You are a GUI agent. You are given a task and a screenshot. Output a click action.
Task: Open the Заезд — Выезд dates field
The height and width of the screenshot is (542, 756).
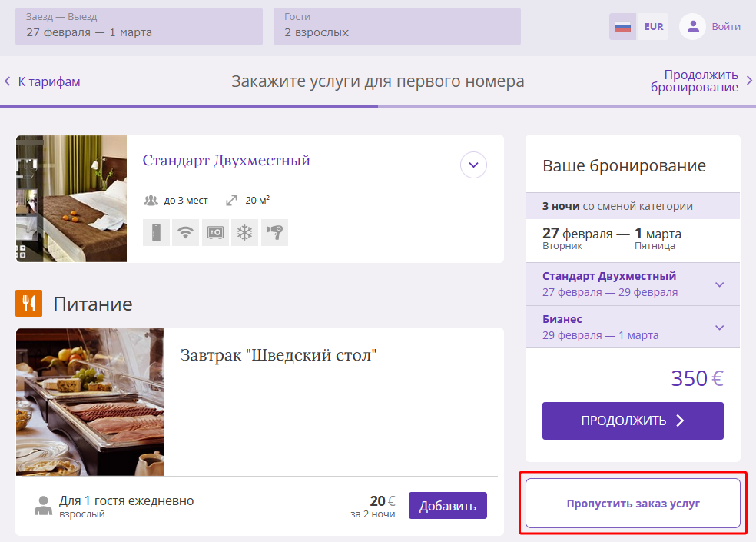point(139,27)
